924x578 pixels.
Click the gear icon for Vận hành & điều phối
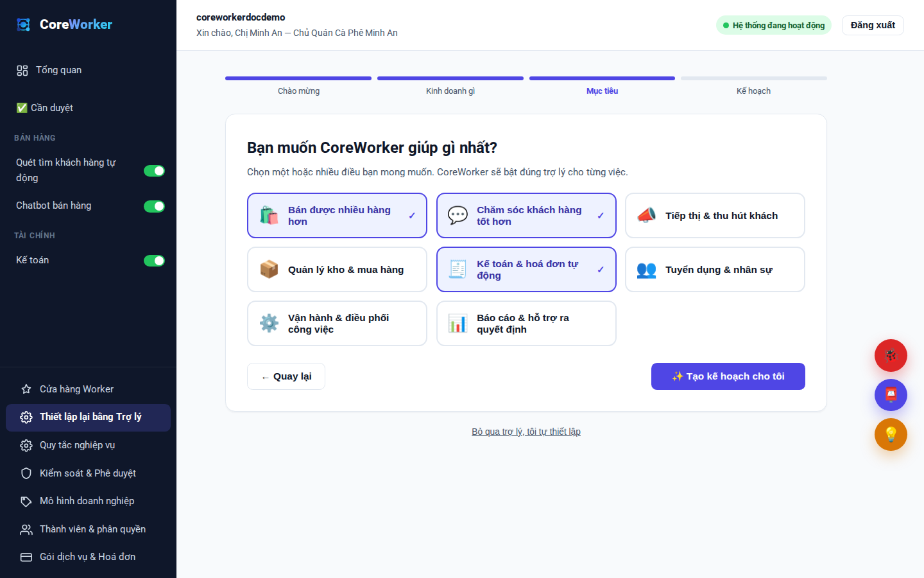coord(269,324)
